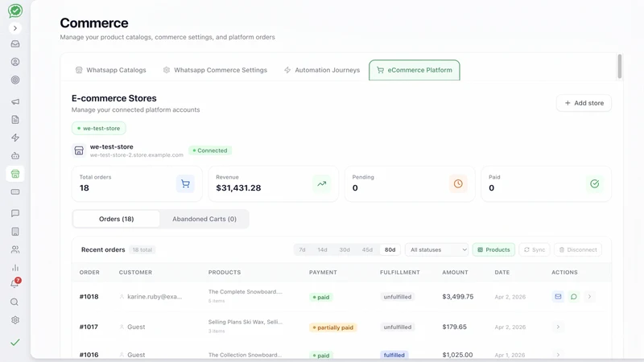Viewport: 644px width, 362px height.
Task: Open the inbox icon in the sidebar
Action: pyautogui.click(x=15, y=44)
